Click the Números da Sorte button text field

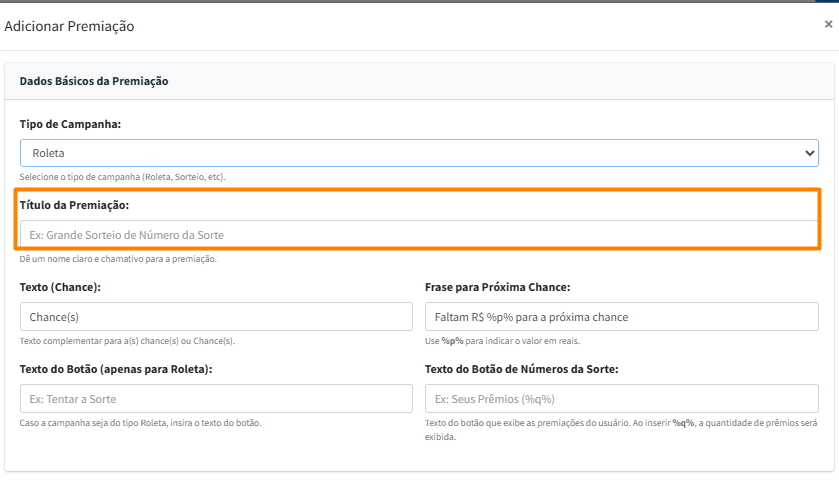pos(621,399)
